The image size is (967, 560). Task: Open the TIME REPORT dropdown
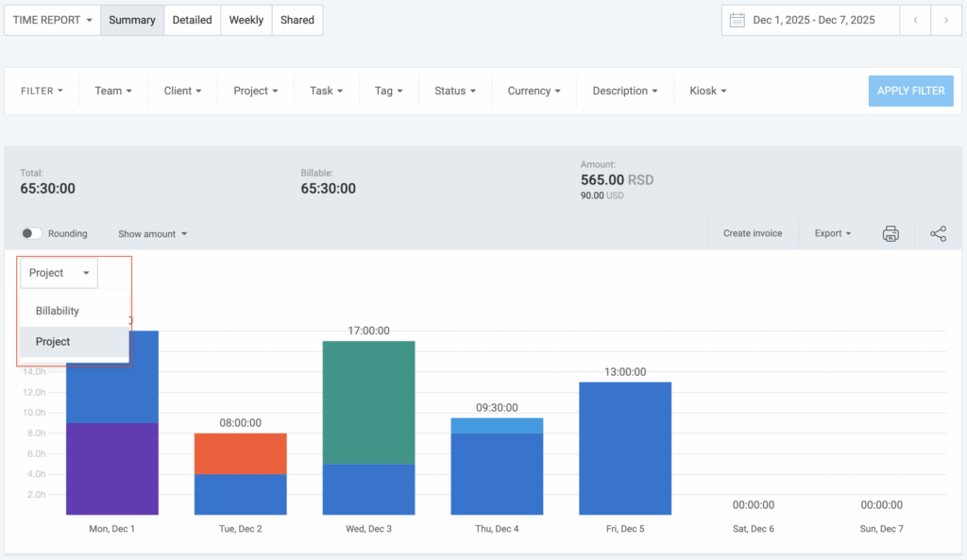tap(52, 20)
